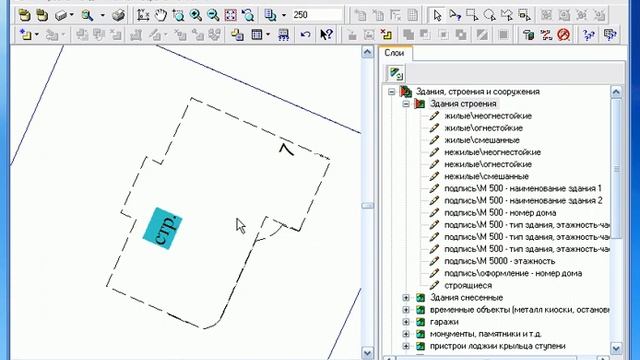The width and height of the screenshot is (640, 360).
Task: Click the zoom out magnifier
Action: click(213, 16)
